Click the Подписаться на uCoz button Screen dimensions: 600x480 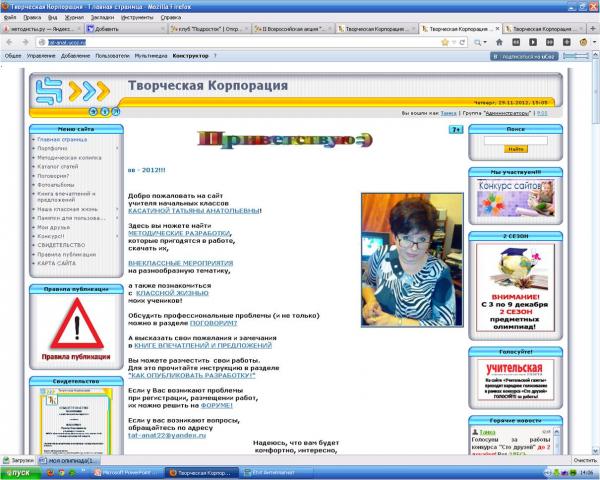(524, 56)
